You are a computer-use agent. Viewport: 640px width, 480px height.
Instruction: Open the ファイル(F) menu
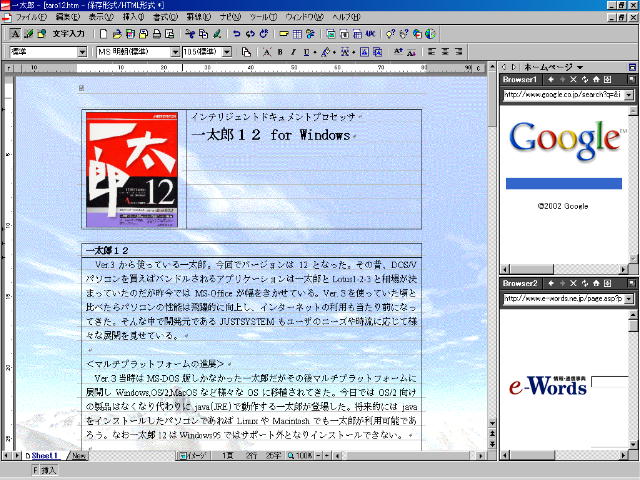31,17
